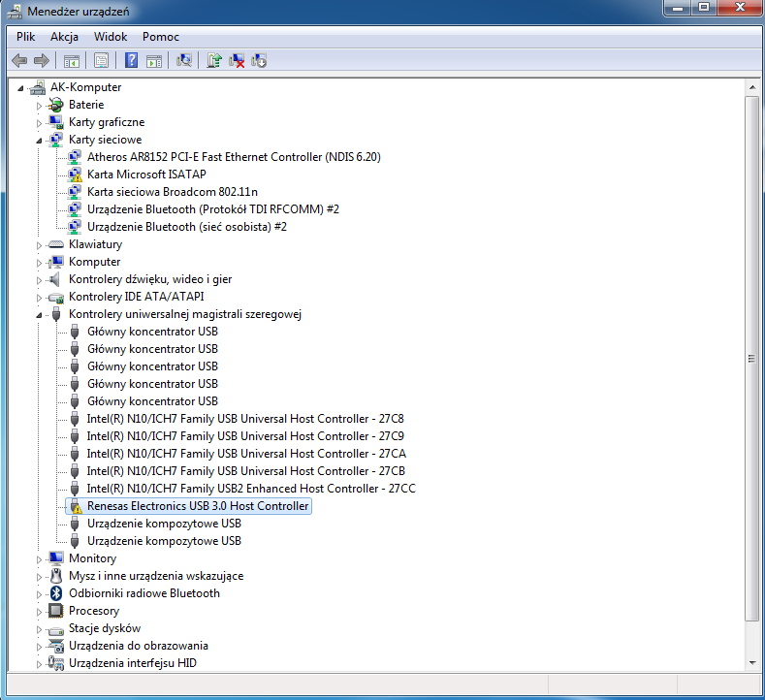Viewport: 765px width, 700px height.
Task: Click the scrollbar up arrow
Action: click(751, 87)
